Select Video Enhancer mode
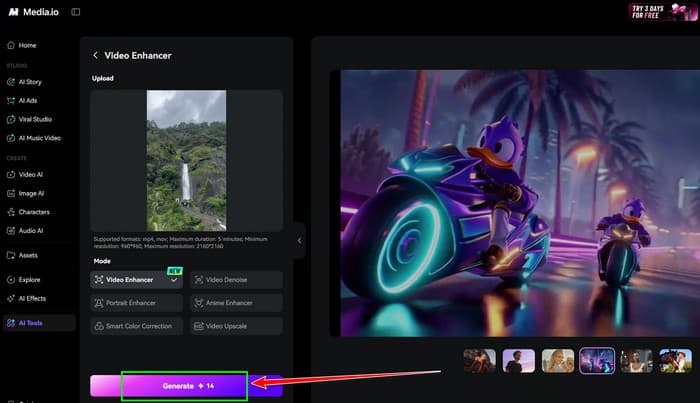 [136, 280]
